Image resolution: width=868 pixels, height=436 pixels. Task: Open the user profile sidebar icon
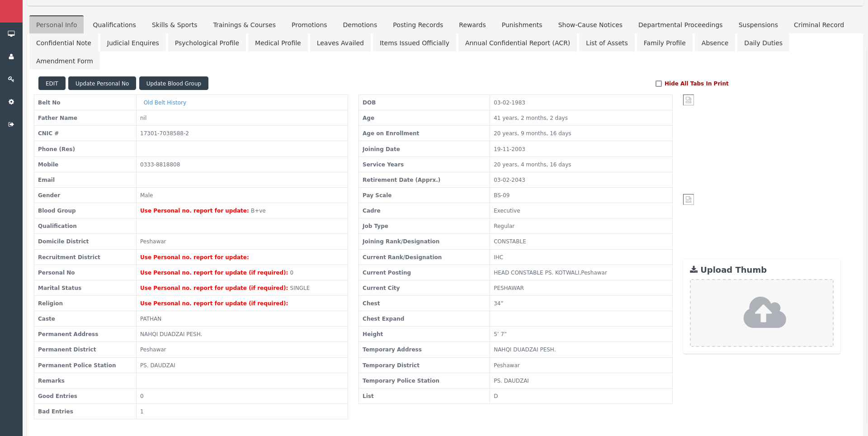click(x=11, y=57)
